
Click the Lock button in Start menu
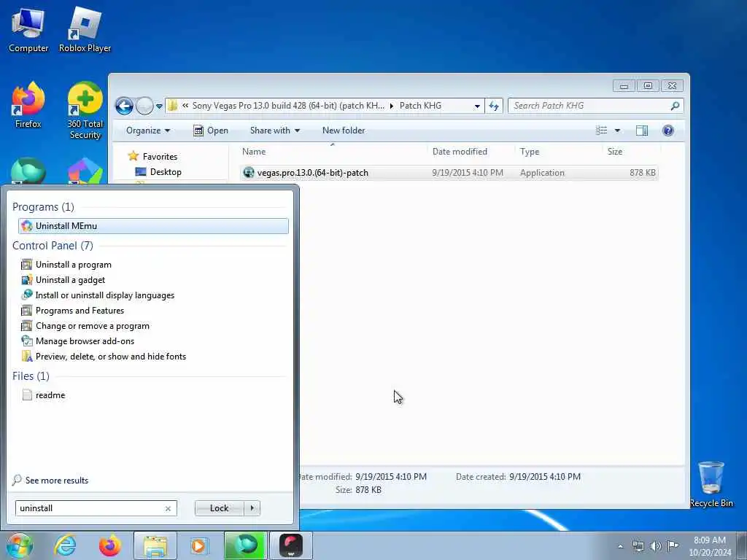(219, 508)
